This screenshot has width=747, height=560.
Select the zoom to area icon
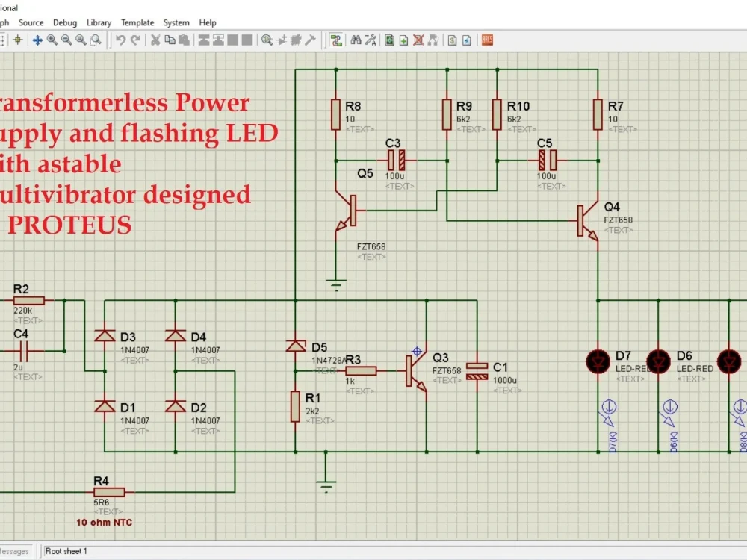pos(96,40)
